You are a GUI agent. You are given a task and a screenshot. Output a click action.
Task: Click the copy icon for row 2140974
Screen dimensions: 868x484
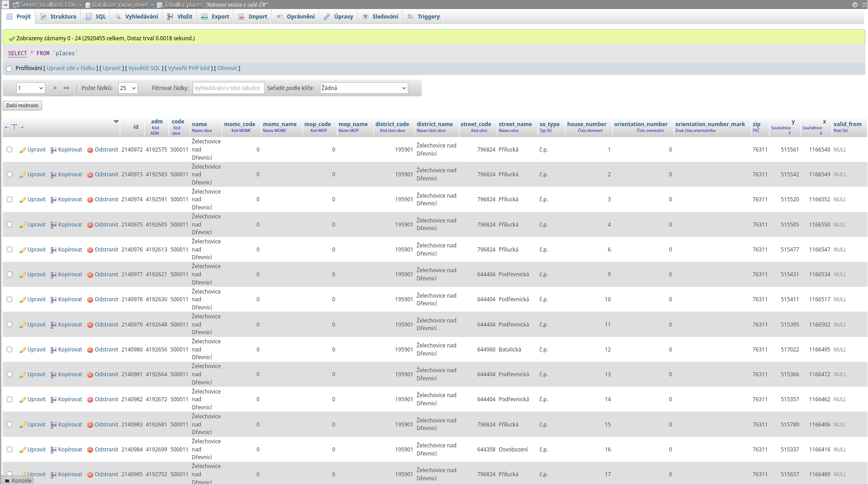(x=53, y=200)
